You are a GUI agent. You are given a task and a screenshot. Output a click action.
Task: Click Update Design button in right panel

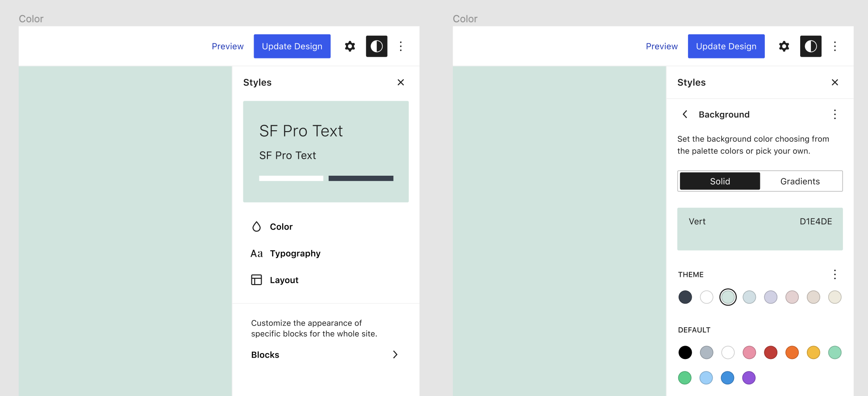click(x=726, y=46)
